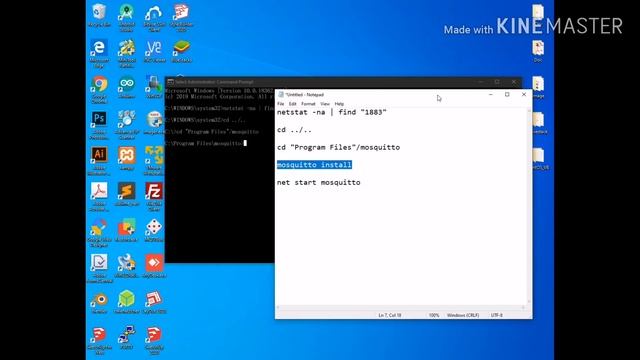Image resolution: width=640 pixels, height=360 pixels.
Task: Open Google Web Designer desktop shortcut
Action: (x=99, y=233)
